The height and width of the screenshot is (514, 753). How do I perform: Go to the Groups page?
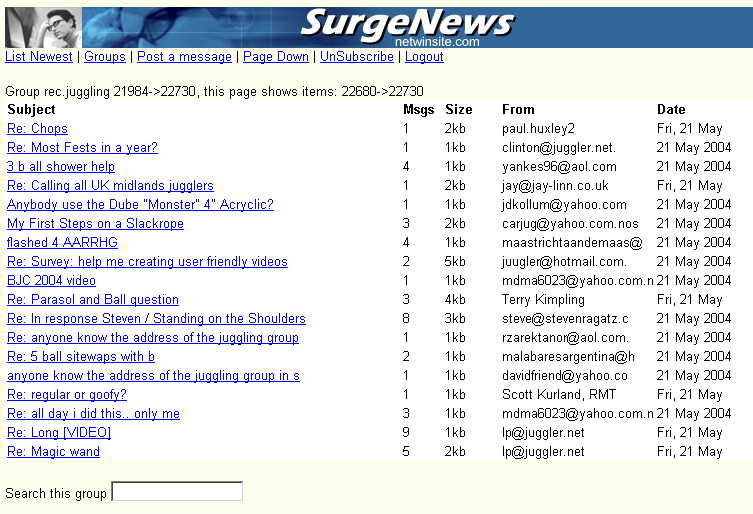(x=105, y=57)
